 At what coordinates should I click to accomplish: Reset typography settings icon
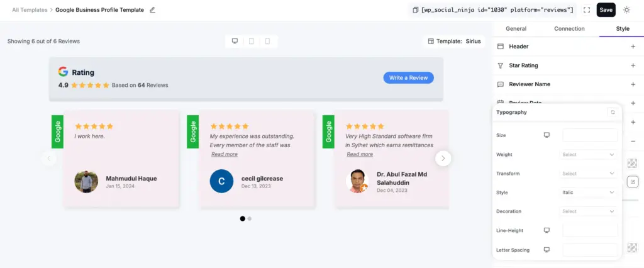(x=613, y=112)
